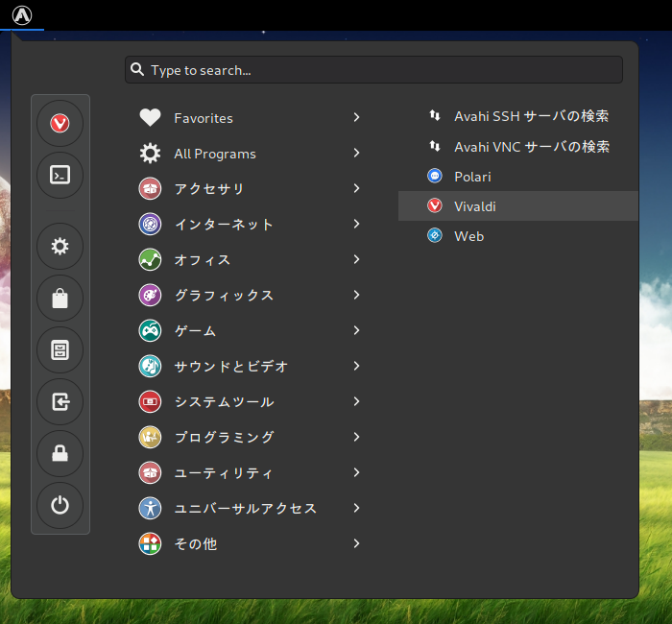Click the Polari app icon
The height and width of the screenshot is (624, 672).
(x=435, y=176)
